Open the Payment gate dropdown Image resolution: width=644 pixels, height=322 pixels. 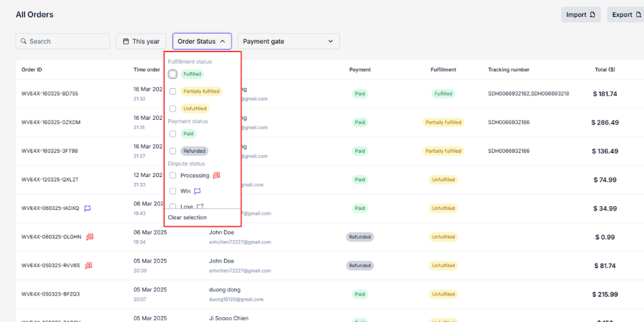coord(288,41)
